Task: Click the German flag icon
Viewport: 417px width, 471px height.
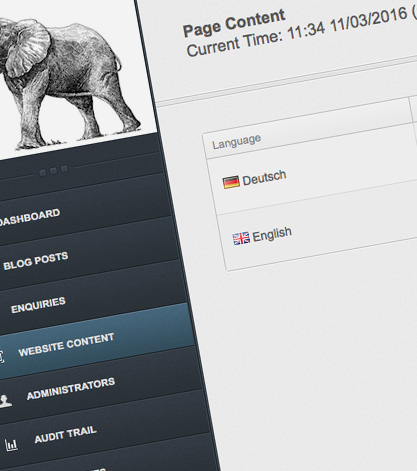Action: pos(231,182)
